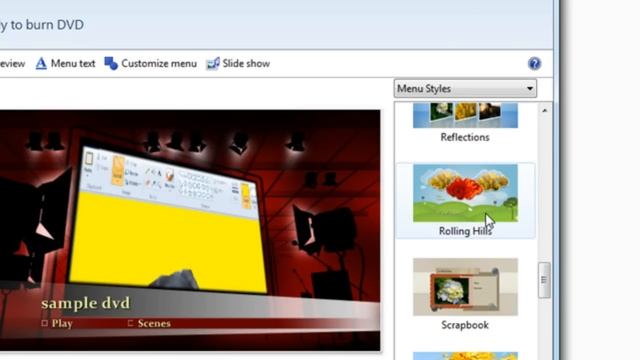Image resolution: width=640 pixels, height=360 pixels.
Task: Click the DVD menu preview image
Action: (190, 230)
